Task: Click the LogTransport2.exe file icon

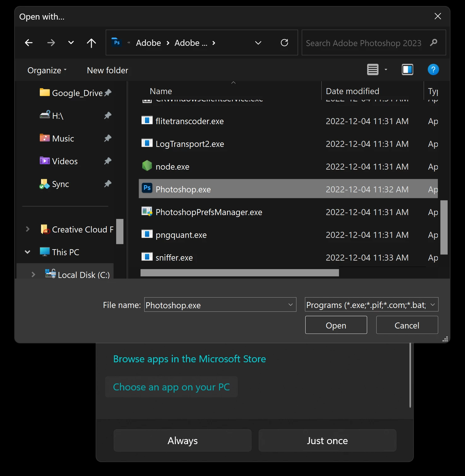Action: [x=147, y=143]
